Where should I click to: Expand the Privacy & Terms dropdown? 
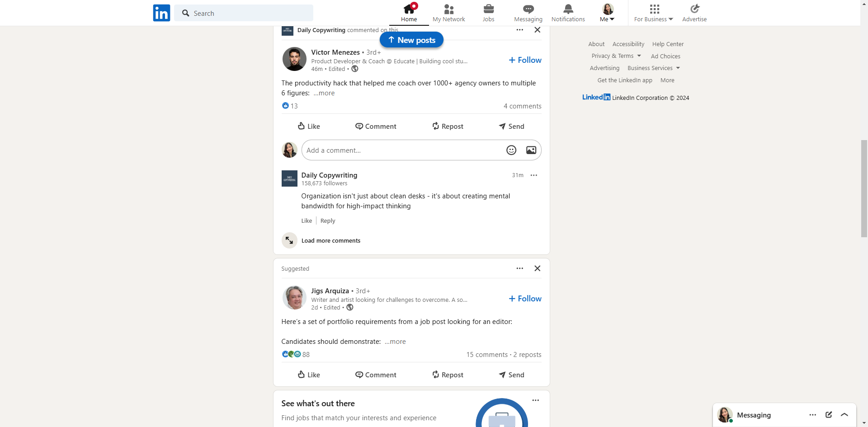[x=616, y=56]
